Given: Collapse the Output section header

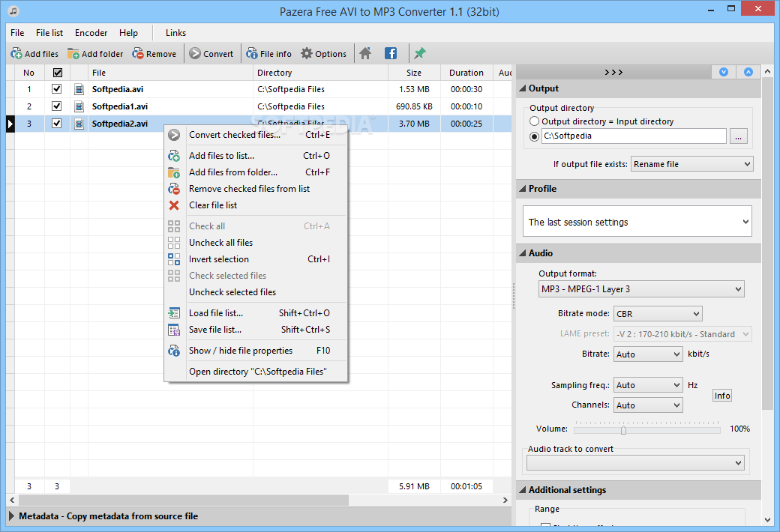Looking at the screenshot, I should click(x=638, y=88).
